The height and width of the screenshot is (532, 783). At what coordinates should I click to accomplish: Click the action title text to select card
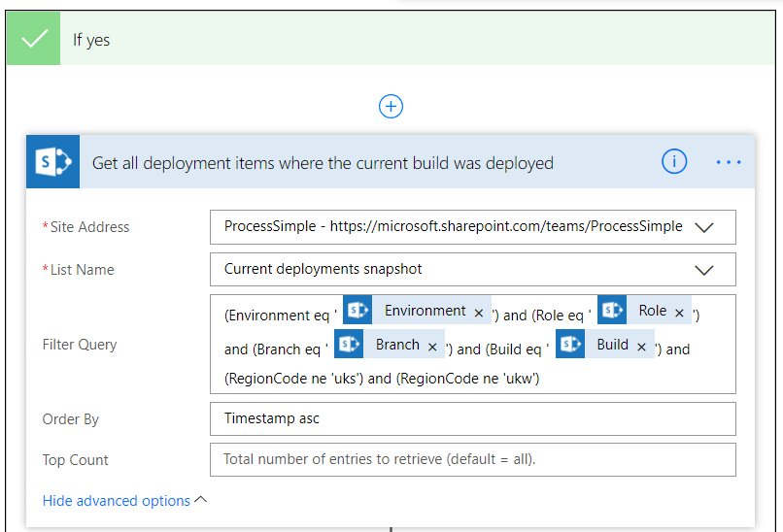click(323, 163)
